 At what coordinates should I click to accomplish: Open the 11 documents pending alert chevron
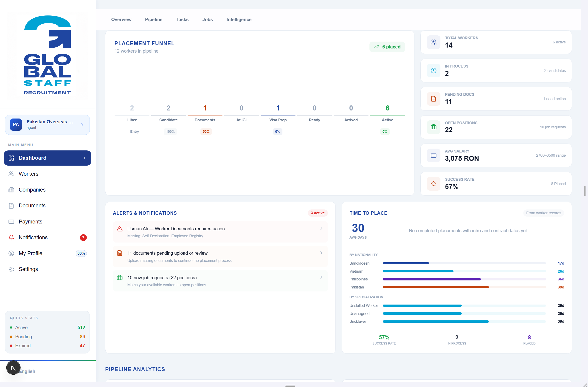(x=321, y=253)
